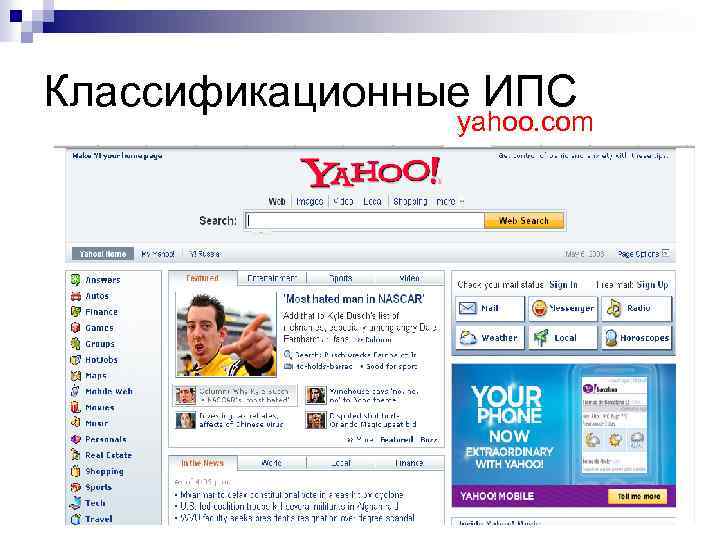The image size is (720, 540).
Task: Click the Radio music icon
Action: (x=614, y=308)
